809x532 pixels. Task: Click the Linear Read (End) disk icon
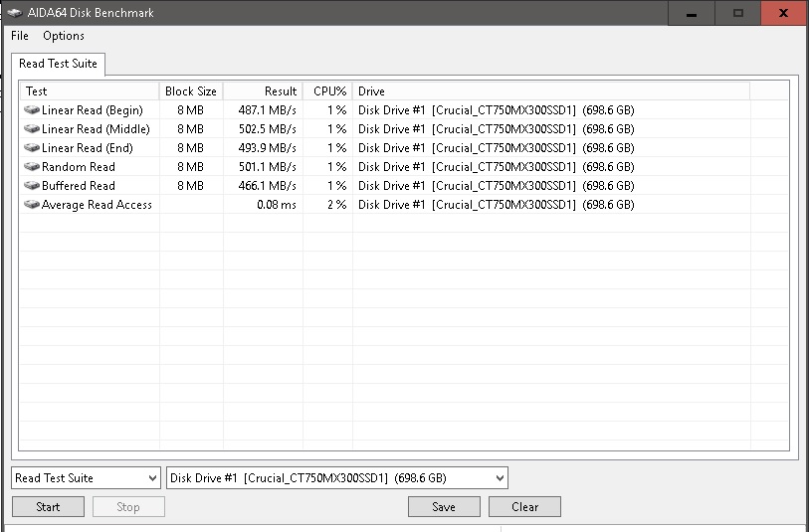point(32,148)
